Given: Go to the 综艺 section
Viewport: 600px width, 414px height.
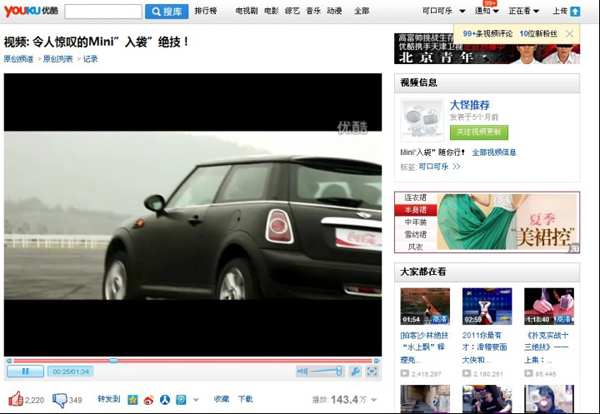Looking at the screenshot, I should click(x=292, y=11).
